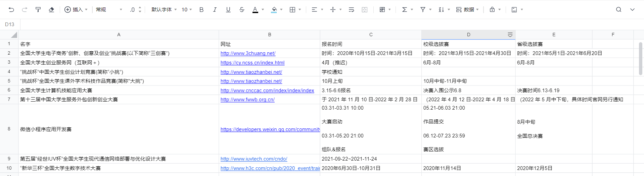The width and height of the screenshot is (644, 176).
Task: Expand the font size 10 dropdown
Action: (187, 10)
